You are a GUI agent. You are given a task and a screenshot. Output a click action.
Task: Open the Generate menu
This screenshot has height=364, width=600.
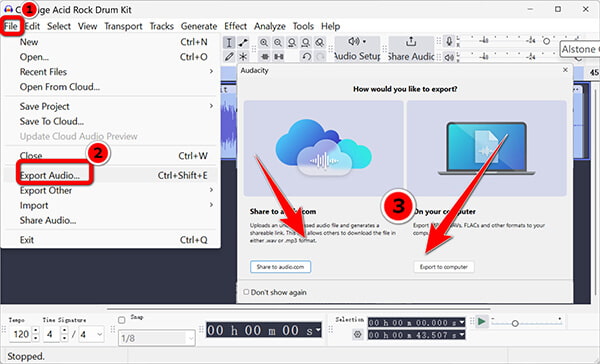199,26
